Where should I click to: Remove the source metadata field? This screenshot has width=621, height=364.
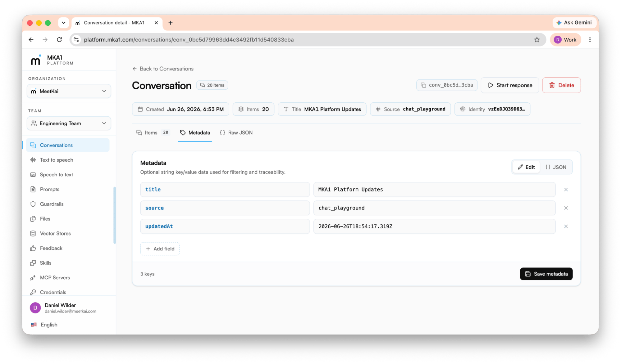point(566,208)
